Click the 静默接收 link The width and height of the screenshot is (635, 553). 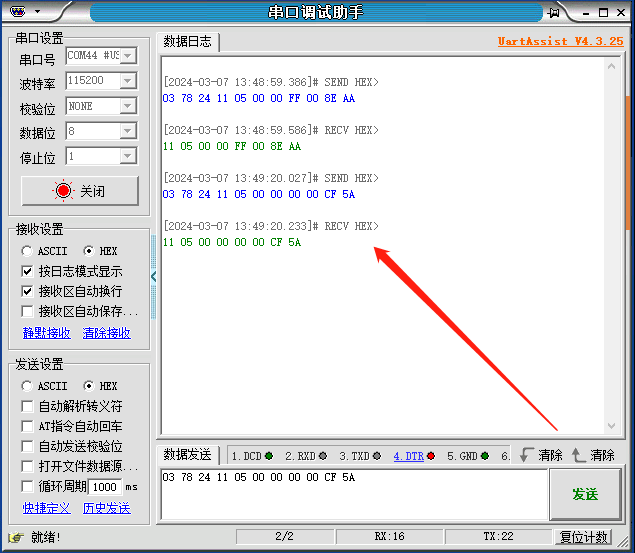coord(47,333)
